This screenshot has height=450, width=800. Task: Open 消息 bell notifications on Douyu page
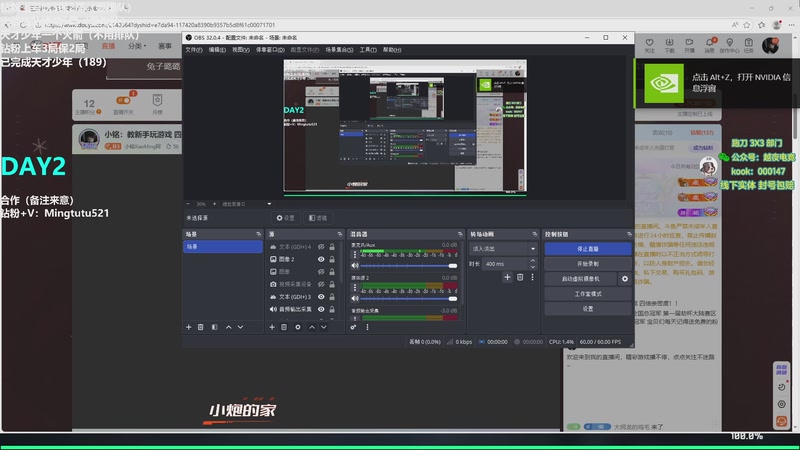pos(709,42)
